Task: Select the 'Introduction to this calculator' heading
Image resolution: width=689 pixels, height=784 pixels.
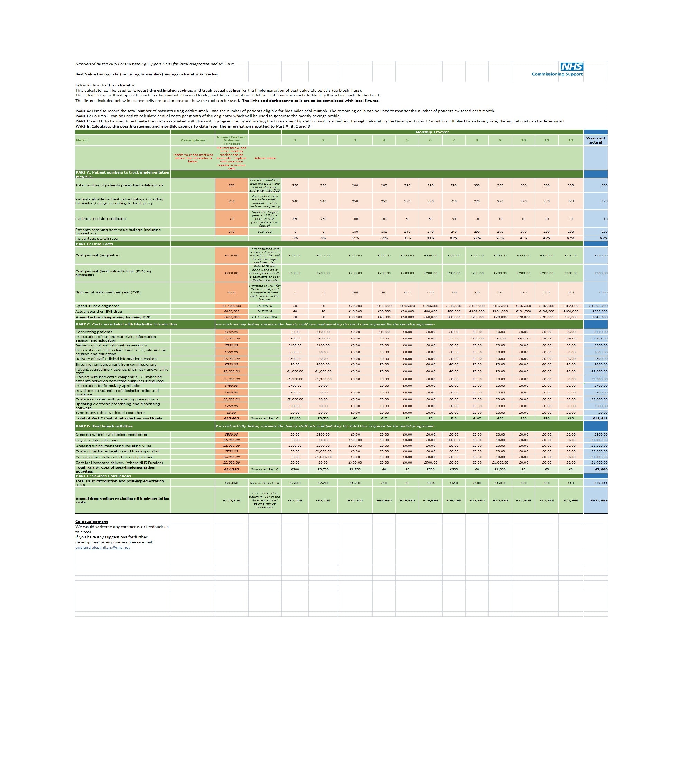Action: click(105, 85)
